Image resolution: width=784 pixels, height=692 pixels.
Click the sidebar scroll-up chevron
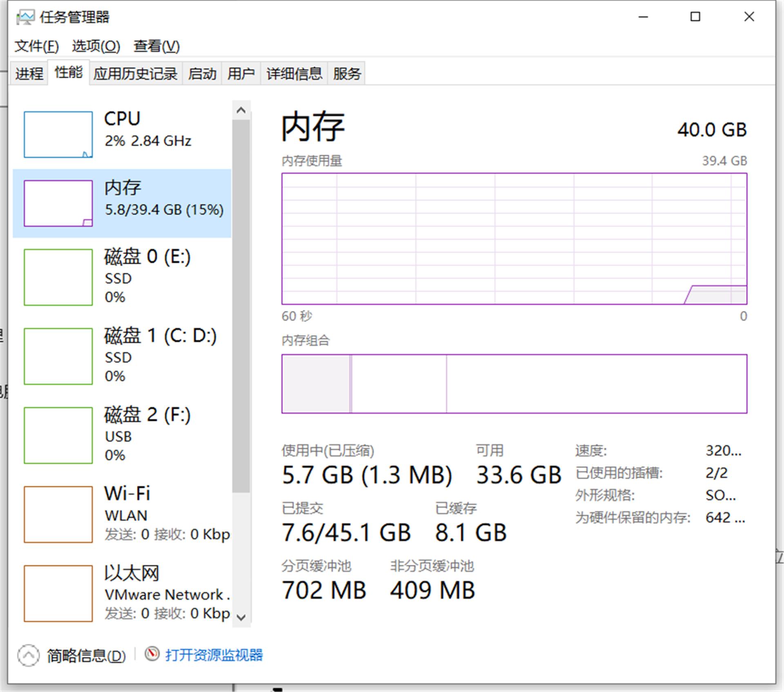241,109
